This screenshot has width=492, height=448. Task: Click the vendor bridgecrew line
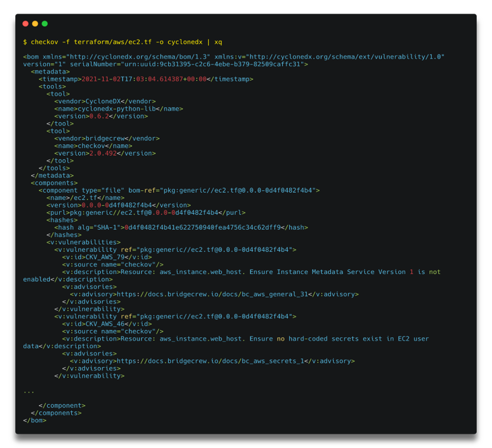(x=107, y=138)
